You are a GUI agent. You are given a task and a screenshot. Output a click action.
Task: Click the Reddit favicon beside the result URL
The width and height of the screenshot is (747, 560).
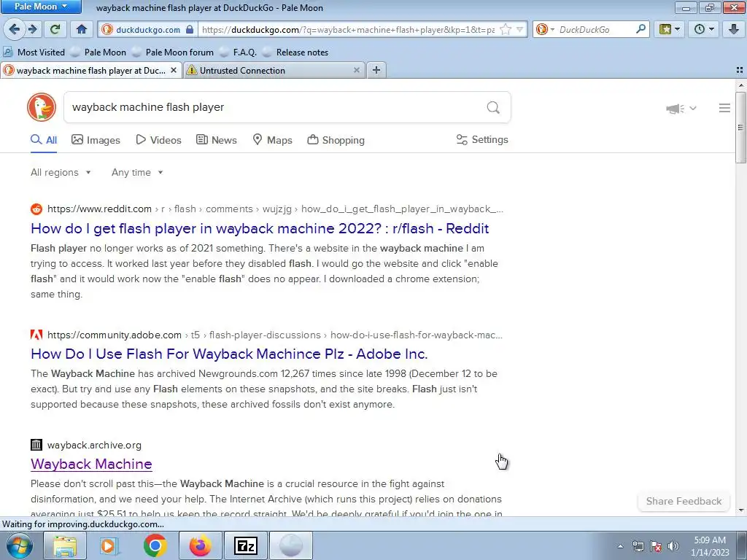click(36, 209)
